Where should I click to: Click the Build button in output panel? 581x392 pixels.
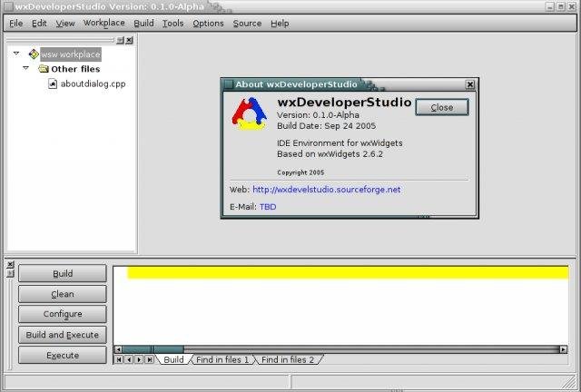[63, 273]
